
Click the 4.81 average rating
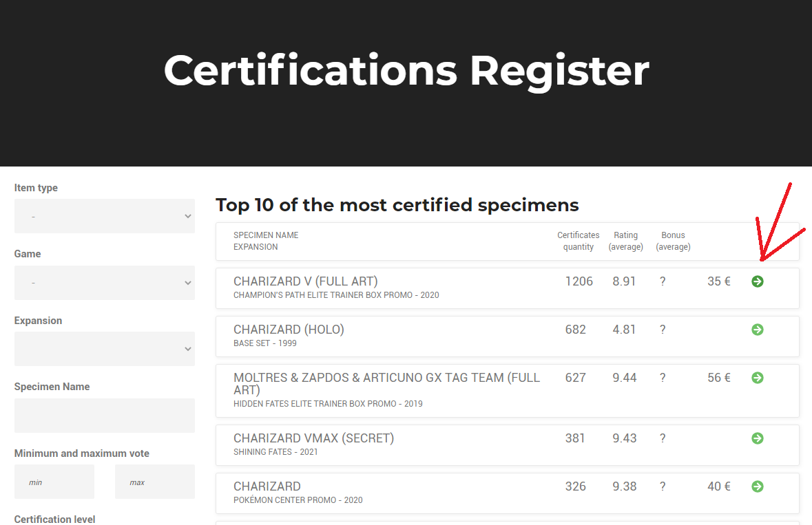coord(624,330)
